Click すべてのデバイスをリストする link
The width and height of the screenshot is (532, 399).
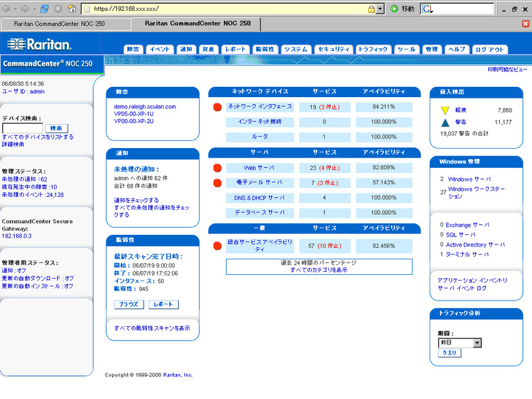[37, 137]
